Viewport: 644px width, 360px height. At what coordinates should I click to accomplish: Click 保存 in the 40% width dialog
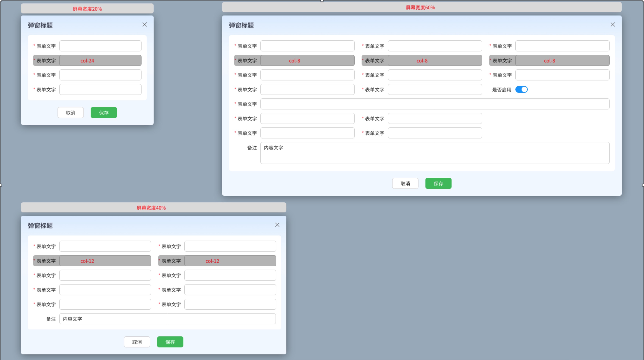170,342
